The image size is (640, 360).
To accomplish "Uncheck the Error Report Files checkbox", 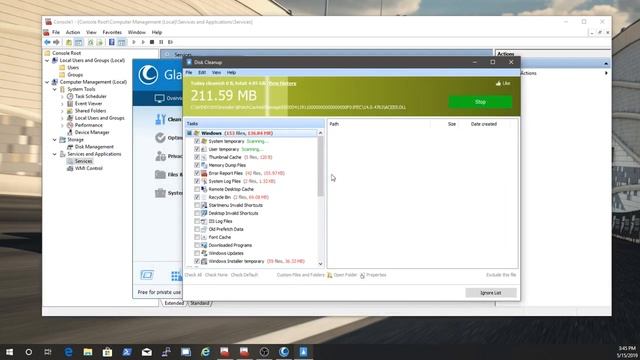I will point(197,173).
